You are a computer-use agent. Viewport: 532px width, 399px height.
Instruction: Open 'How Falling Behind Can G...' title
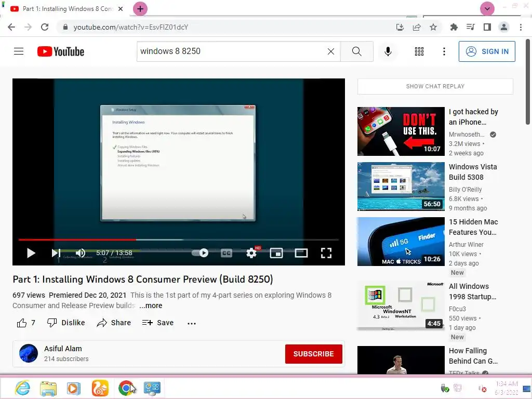(x=473, y=356)
